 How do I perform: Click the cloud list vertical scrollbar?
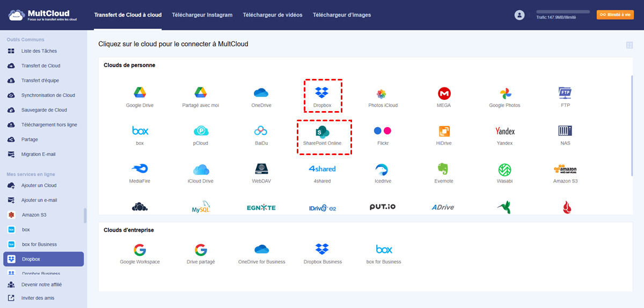coord(631,124)
